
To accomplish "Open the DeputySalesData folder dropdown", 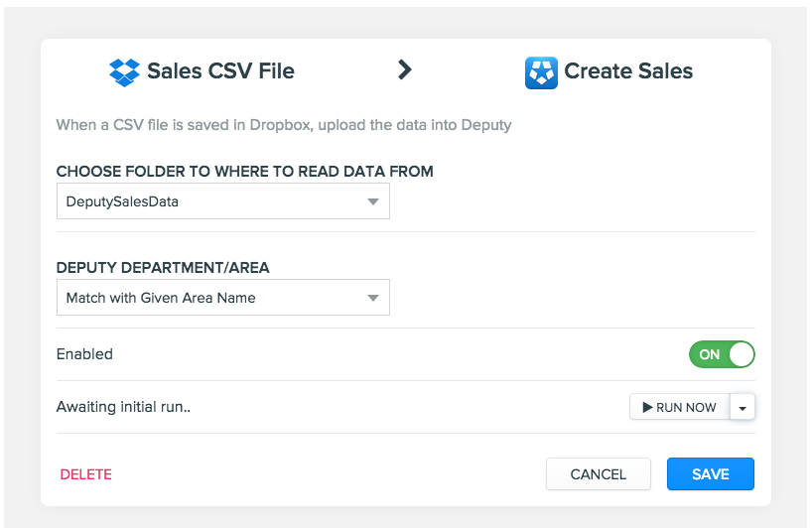I will pyautogui.click(x=223, y=201).
